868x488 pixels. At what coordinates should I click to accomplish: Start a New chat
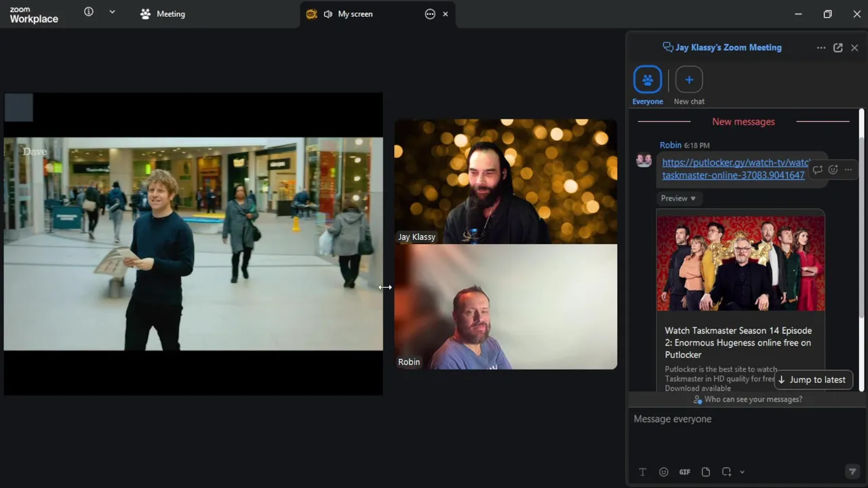click(689, 85)
